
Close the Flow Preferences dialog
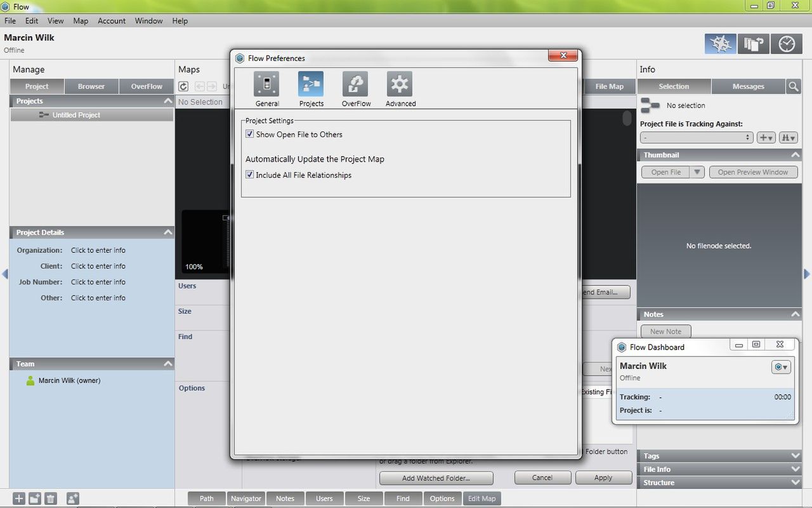point(563,56)
